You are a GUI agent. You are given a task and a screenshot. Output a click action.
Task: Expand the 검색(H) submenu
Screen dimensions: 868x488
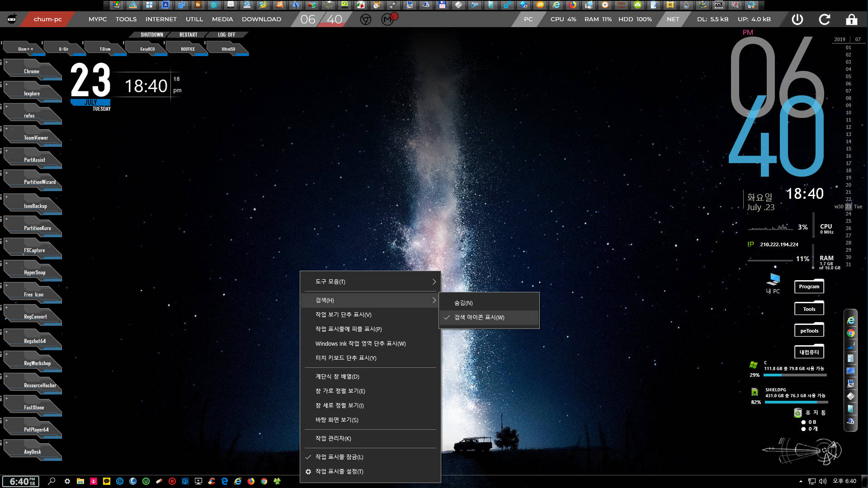(x=371, y=300)
